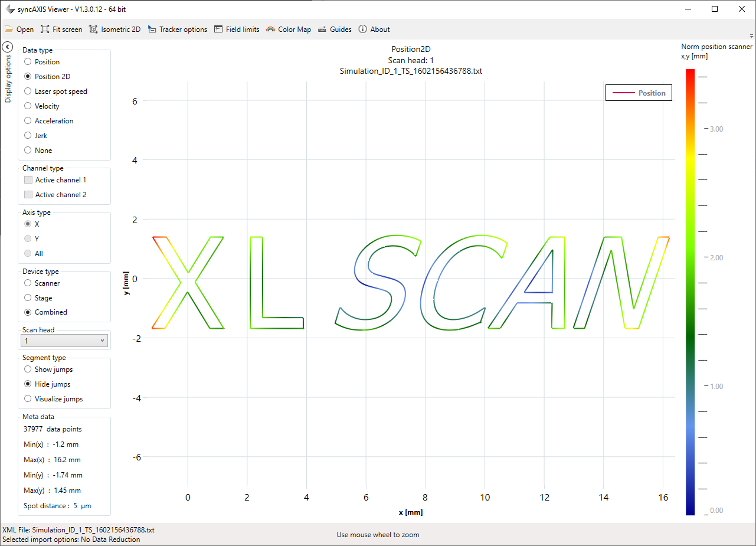Click the Isometric 2D icon
756x546 pixels.
pos(93,30)
